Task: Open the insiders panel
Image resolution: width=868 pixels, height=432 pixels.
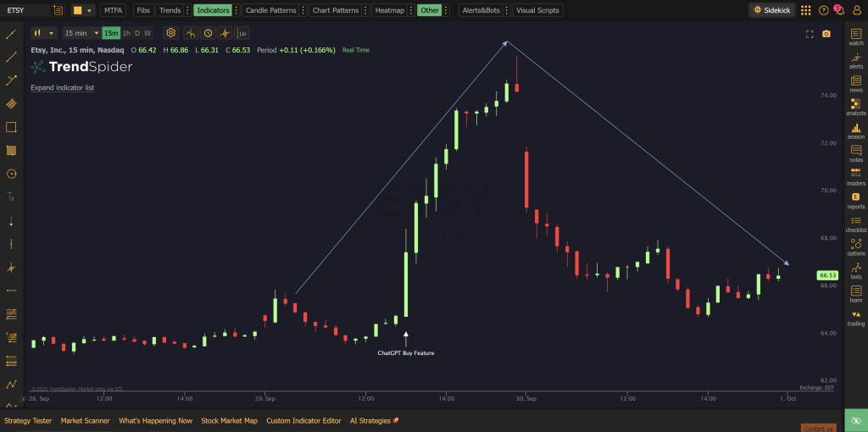Action: (856, 177)
